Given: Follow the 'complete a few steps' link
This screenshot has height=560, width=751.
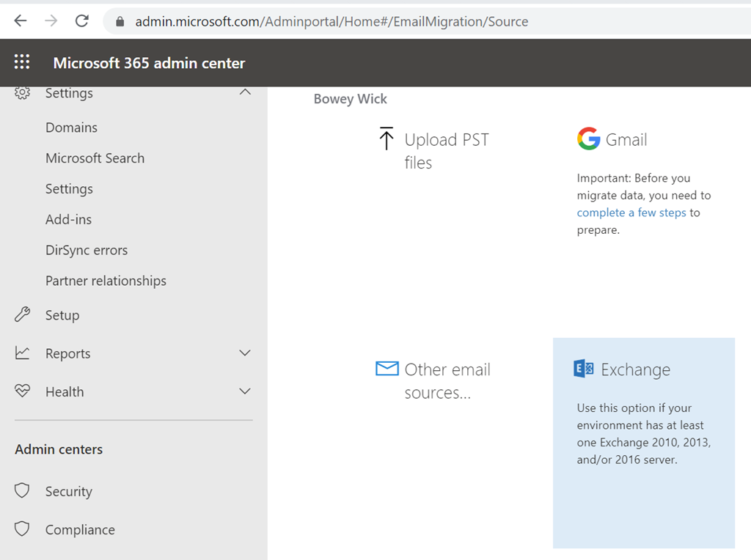Looking at the screenshot, I should [631, 213].
